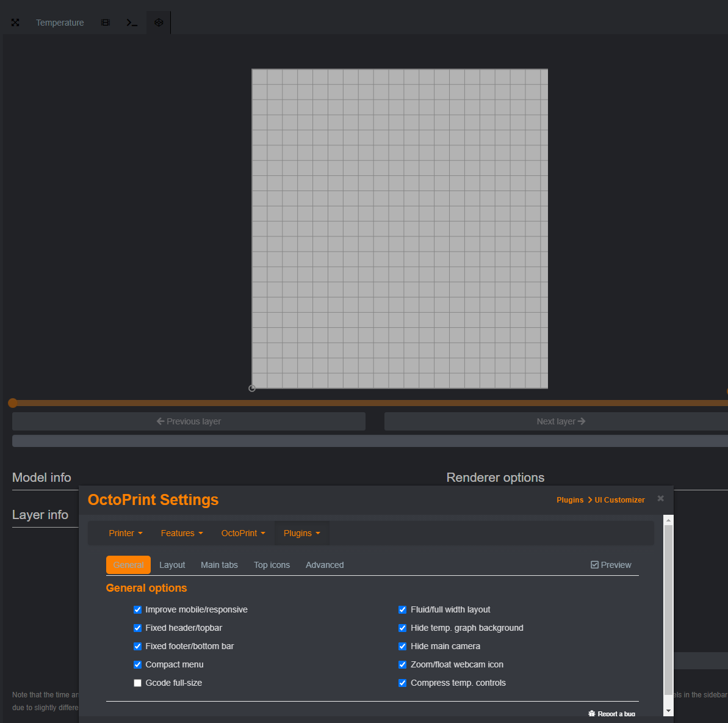The image size is (728, 723).
Task: Click the UI Customizer breadcrumb
Action: tap(619, 500)
